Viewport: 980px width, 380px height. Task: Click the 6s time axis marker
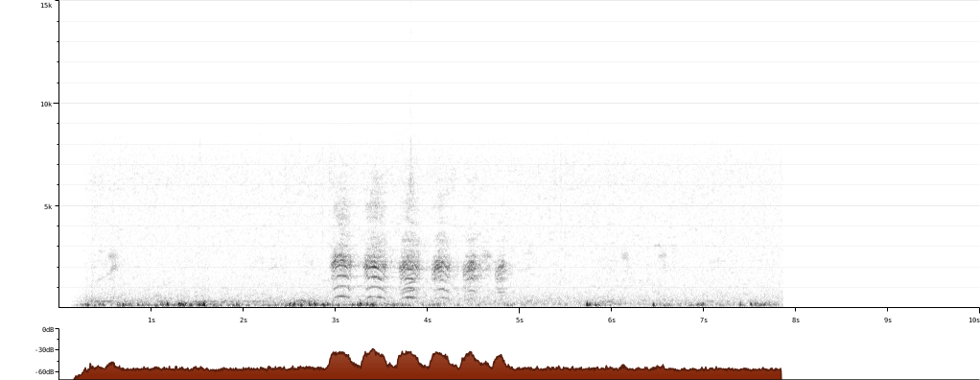pos(611,320)
